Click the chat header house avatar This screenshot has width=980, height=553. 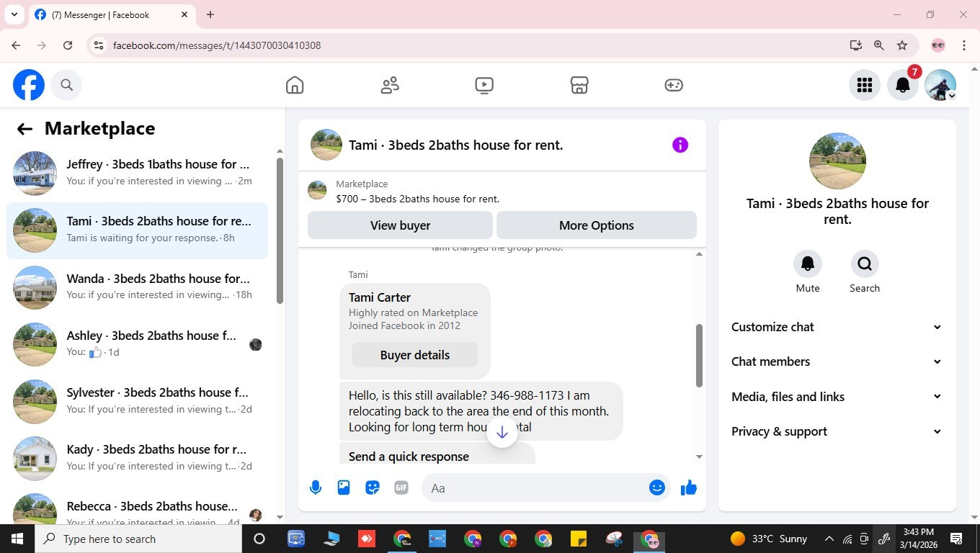(326, 145)
